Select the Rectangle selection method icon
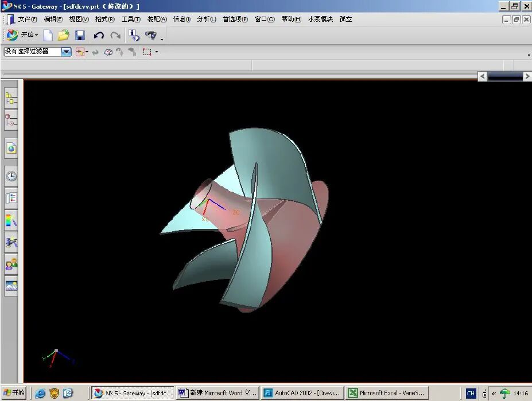 click(x=147, y=52)
